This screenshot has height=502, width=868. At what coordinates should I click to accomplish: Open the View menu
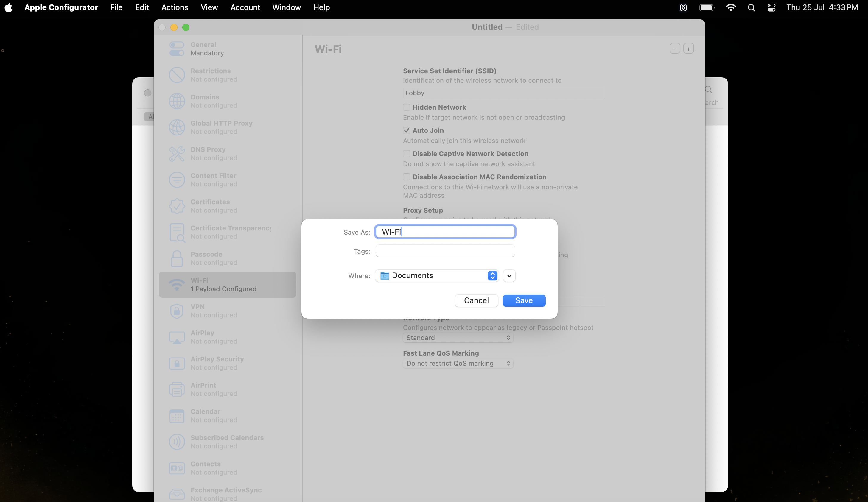tap(209, 7)
